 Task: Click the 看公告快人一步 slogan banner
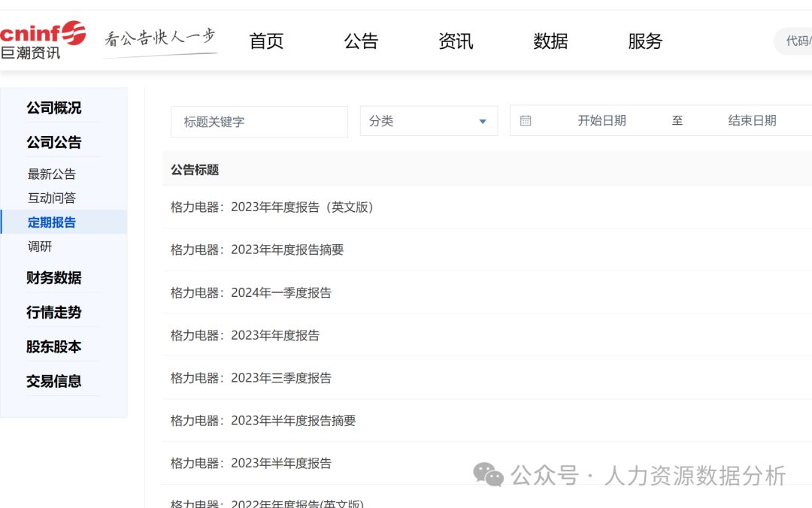pyautogui.click(x=160, y=41)
